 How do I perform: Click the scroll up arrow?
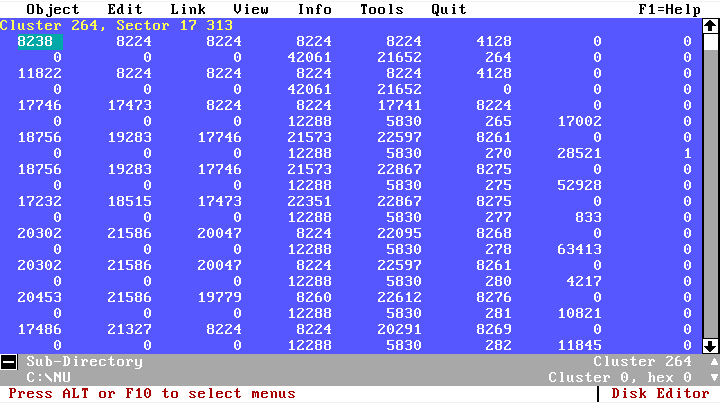click(710, 26)
